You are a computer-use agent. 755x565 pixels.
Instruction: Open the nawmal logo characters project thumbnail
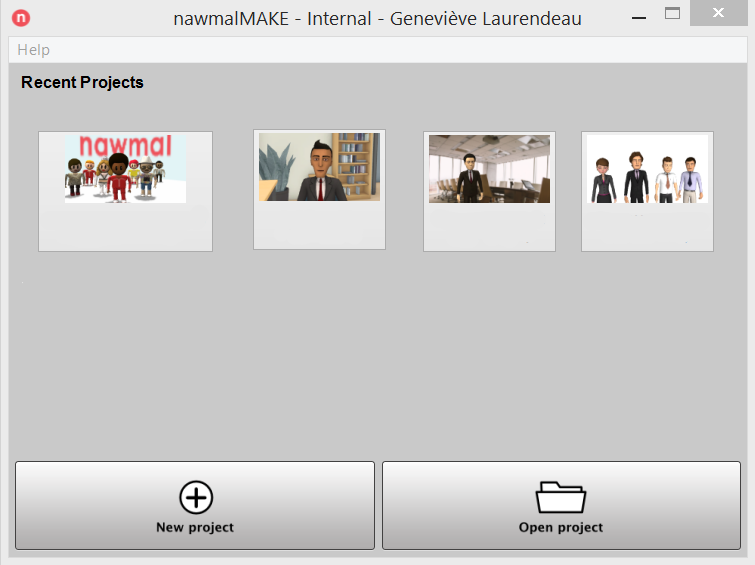coord(125,191)
